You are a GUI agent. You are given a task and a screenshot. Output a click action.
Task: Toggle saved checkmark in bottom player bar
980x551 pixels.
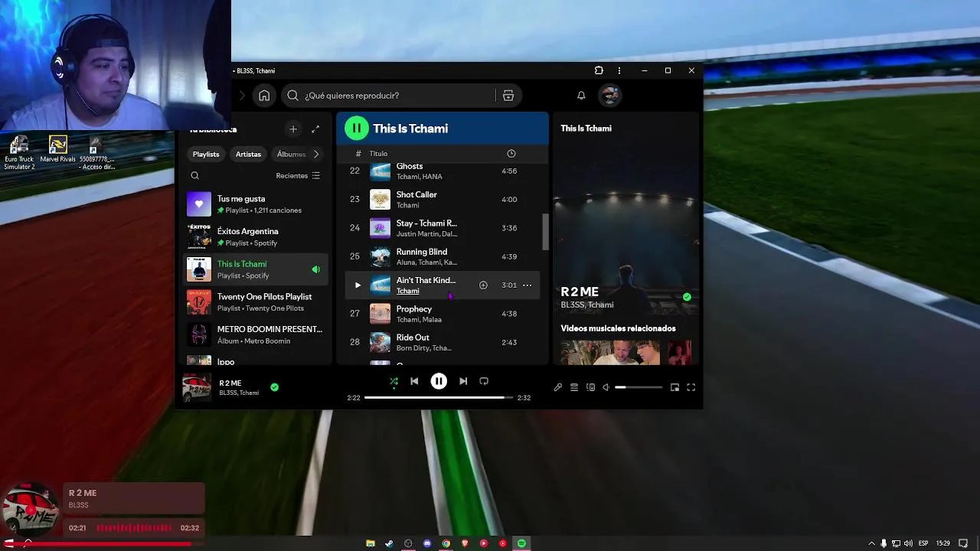coord(274,387)
